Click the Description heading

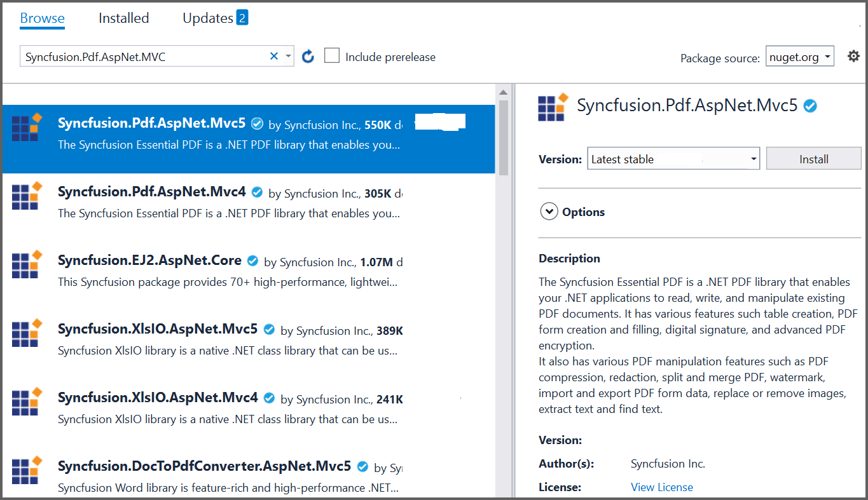click(569, 259)
